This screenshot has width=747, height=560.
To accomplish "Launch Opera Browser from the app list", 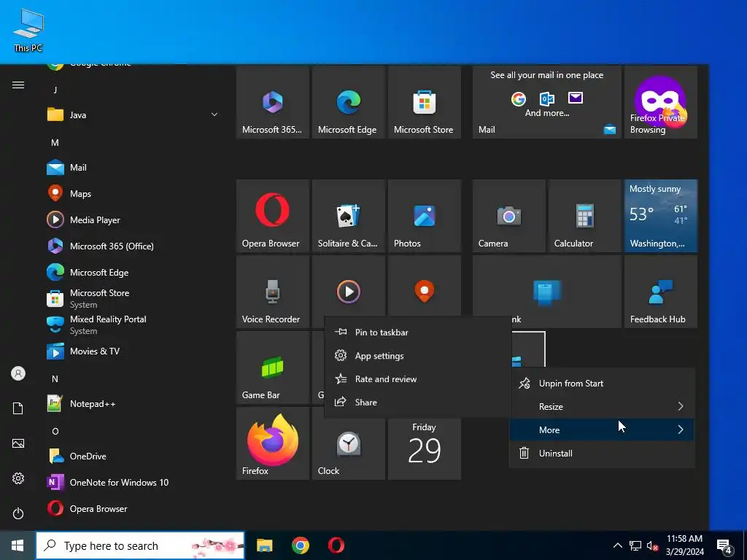I will tap(133, 508).
